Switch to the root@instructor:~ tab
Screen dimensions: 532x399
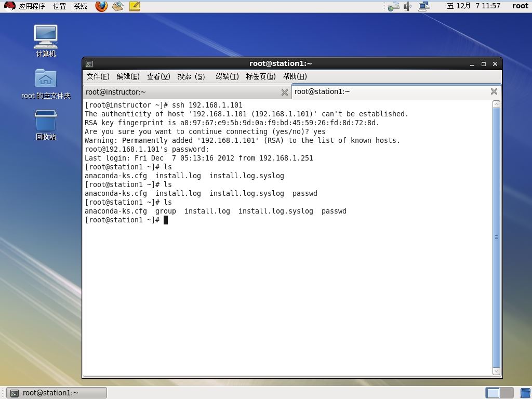click(187, 92)
